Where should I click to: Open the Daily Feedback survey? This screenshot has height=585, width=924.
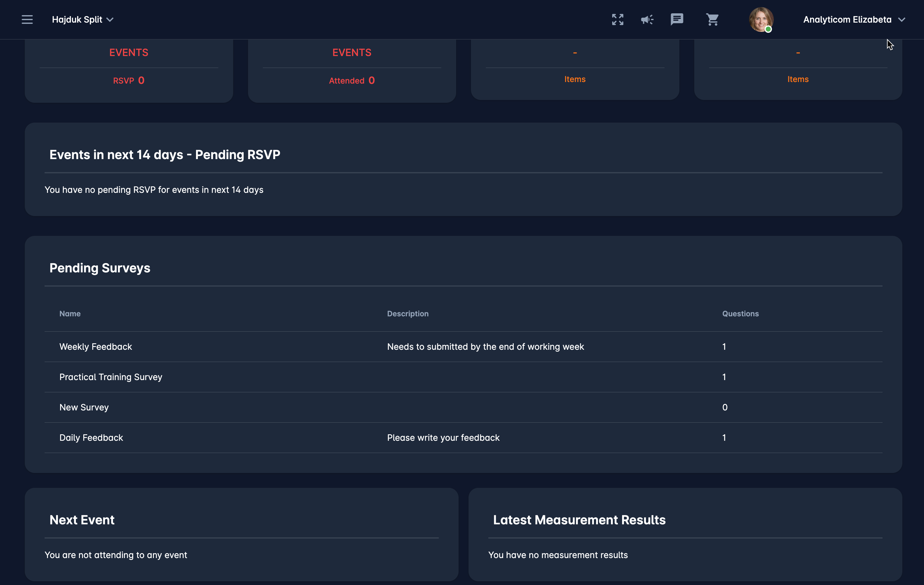pos(91,438)
